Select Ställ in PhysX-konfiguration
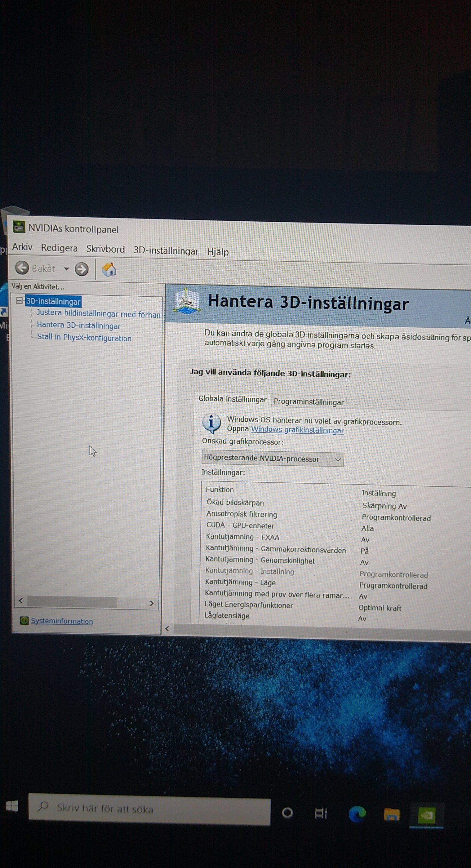 84,338
